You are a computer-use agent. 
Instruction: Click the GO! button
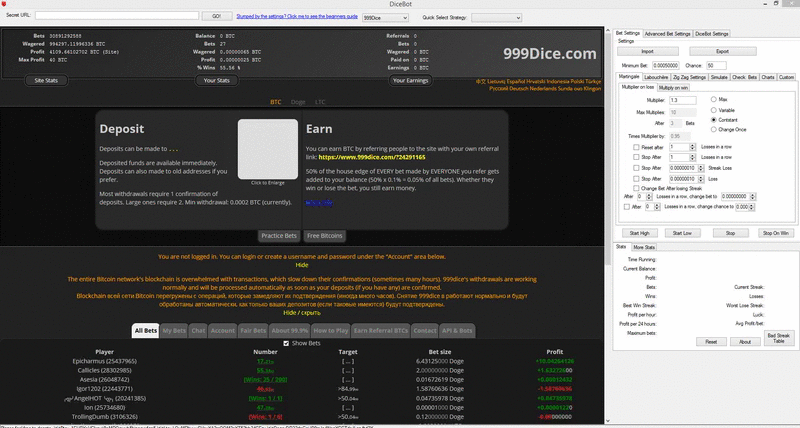tap(217, 16)
